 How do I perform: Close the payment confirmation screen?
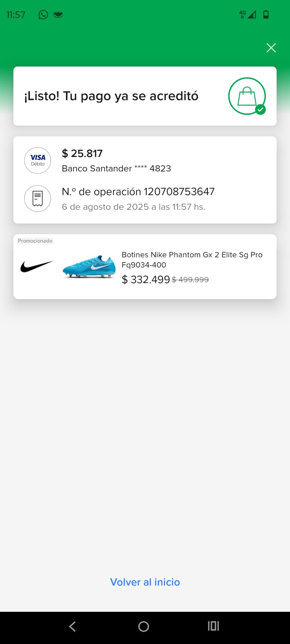[271, 48]
